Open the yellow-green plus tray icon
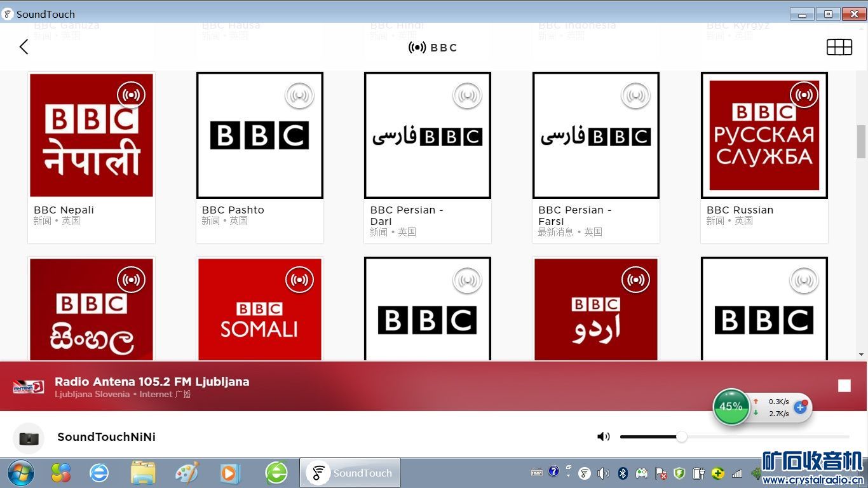Screen dimensions: 868x488 tap(717, 473)
